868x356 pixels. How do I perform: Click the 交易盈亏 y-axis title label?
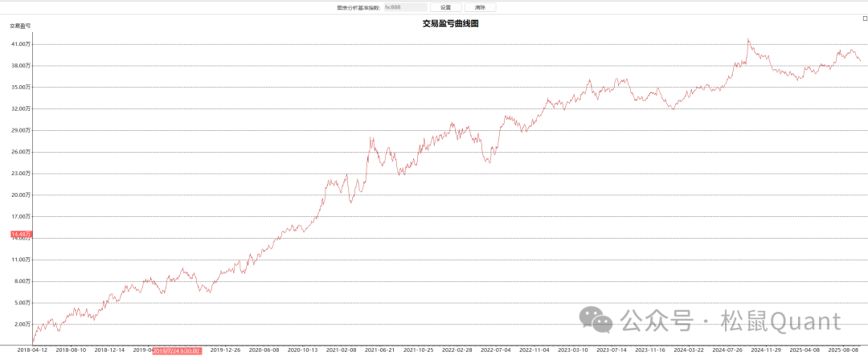pos(20,26)
